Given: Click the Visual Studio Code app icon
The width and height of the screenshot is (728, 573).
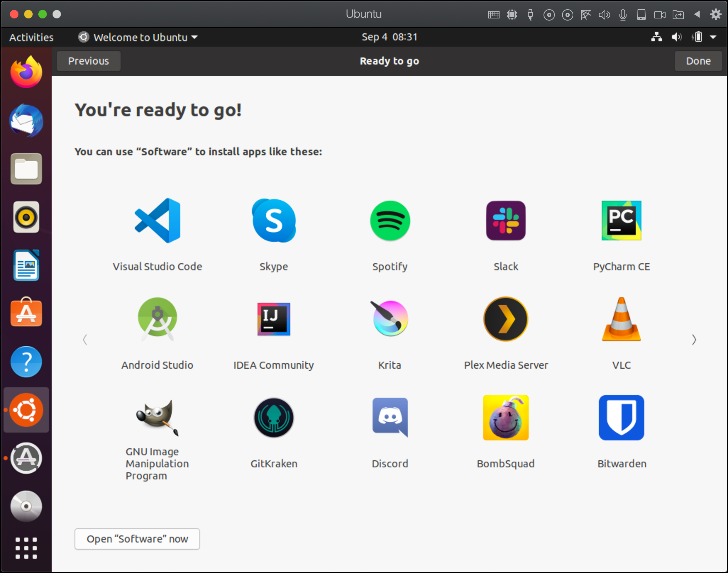Looking at the screenshot, I should point(158,221).
